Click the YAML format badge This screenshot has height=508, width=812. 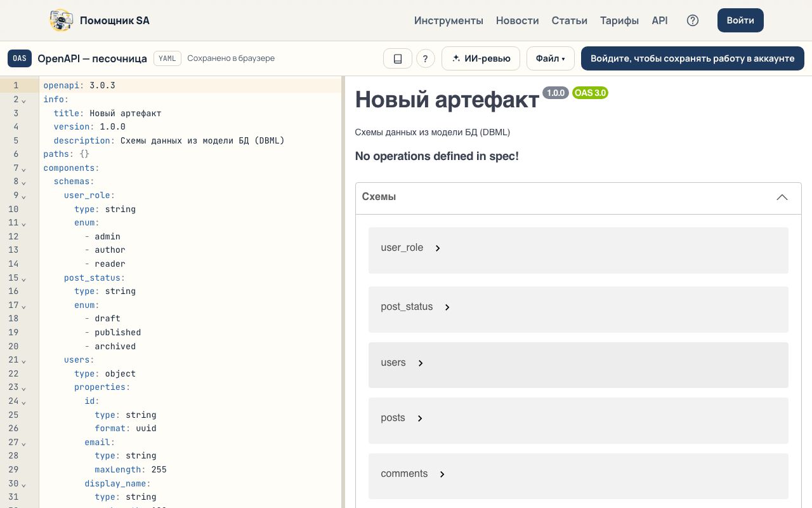coord(167,58)
